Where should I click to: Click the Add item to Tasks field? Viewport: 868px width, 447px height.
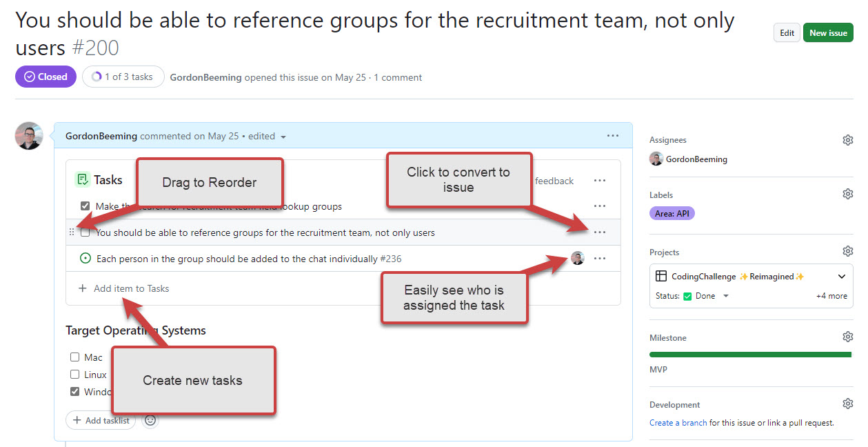[x=131, y=288]
